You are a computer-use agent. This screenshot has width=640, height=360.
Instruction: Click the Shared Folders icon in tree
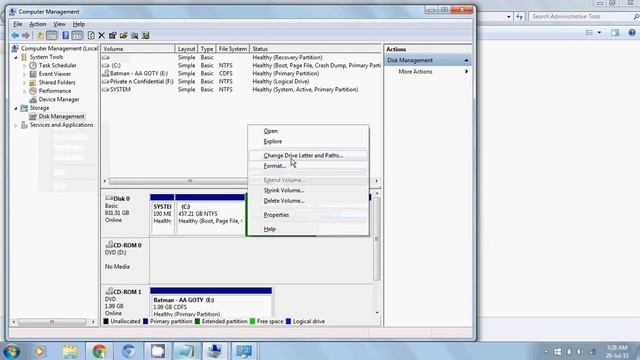(33, 82)
